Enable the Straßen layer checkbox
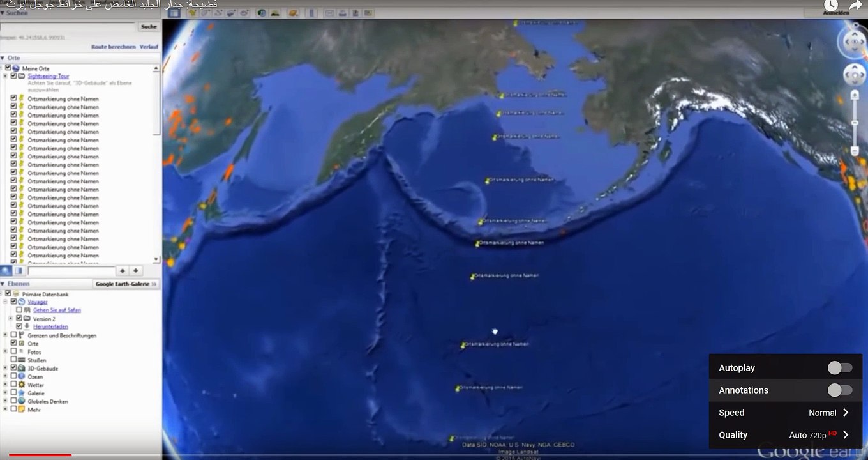This screenshot has width=868, height=460. coord(13,360)
